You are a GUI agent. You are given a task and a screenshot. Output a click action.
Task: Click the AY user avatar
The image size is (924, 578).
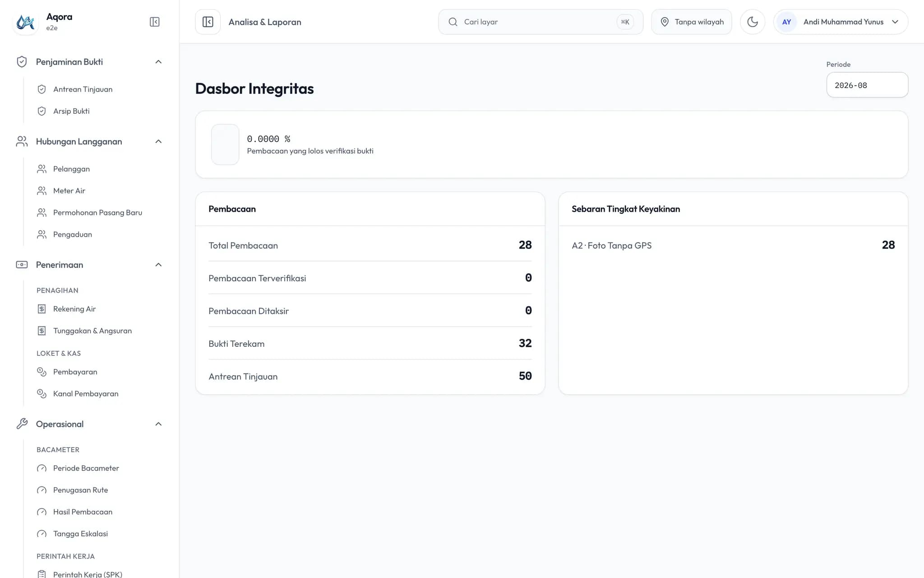coord(786,22)
